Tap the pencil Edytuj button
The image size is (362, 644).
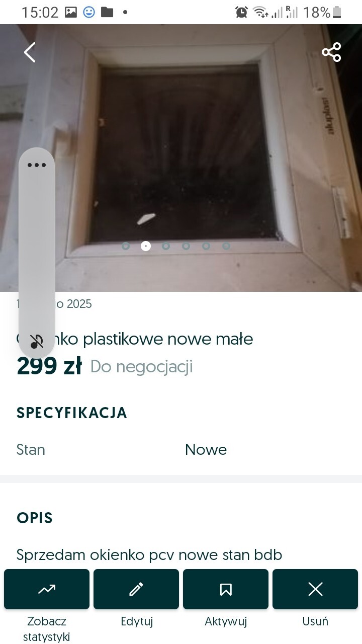136,589
